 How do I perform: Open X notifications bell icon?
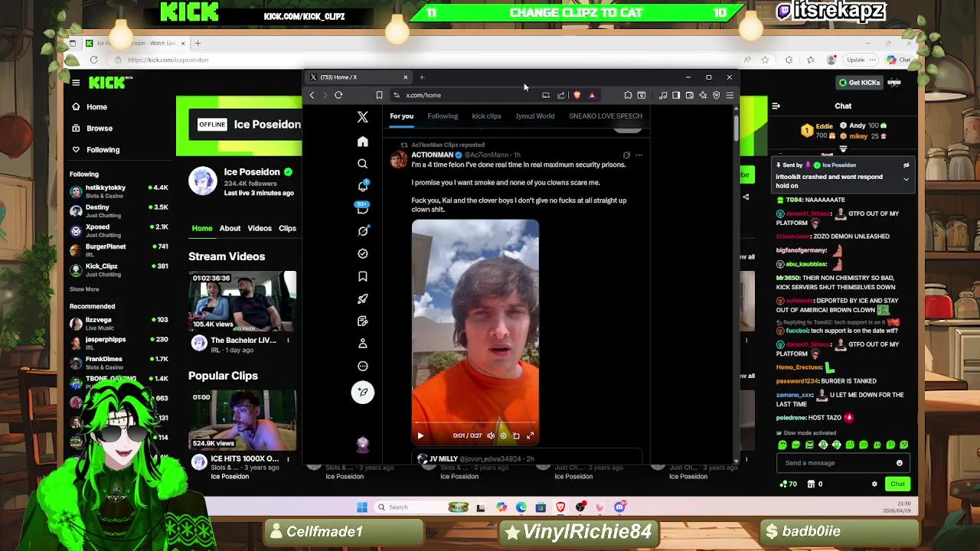[363, 186]
